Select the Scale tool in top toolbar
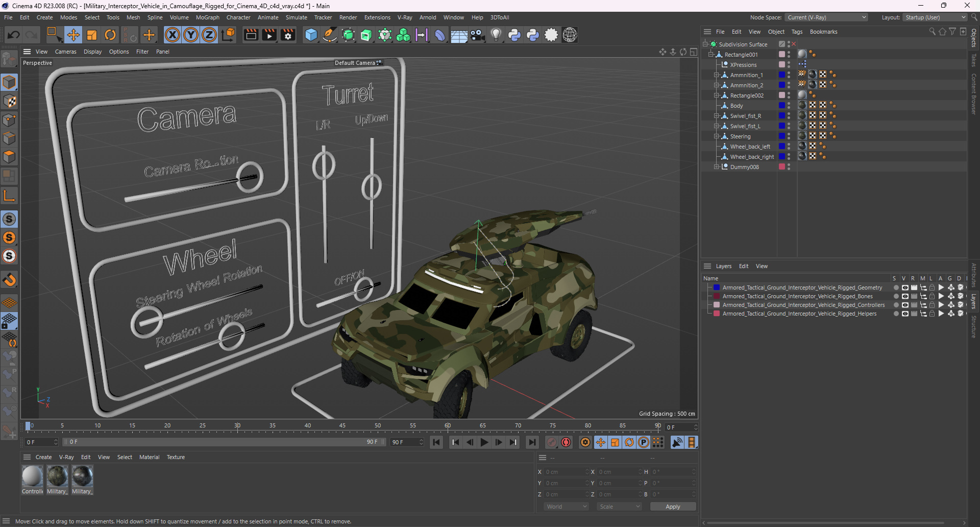Image resolution: width=980 pixels, height=527 pixels. 92,35
